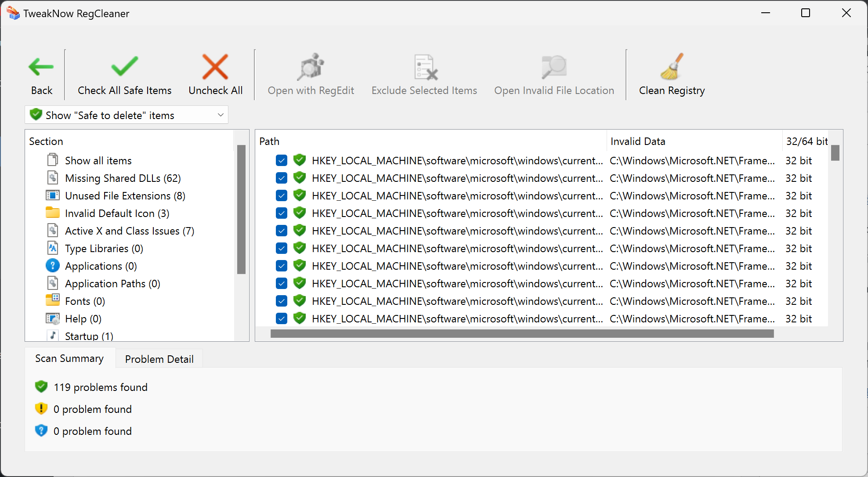Click the TweakNow RegCleaner title bar icon
This screenshot has width=868, height=477.
click(x=13, y=13)
